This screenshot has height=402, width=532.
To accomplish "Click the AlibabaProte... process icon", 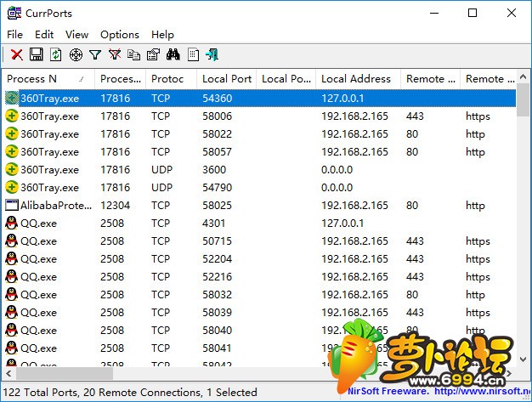I will 12,205.
